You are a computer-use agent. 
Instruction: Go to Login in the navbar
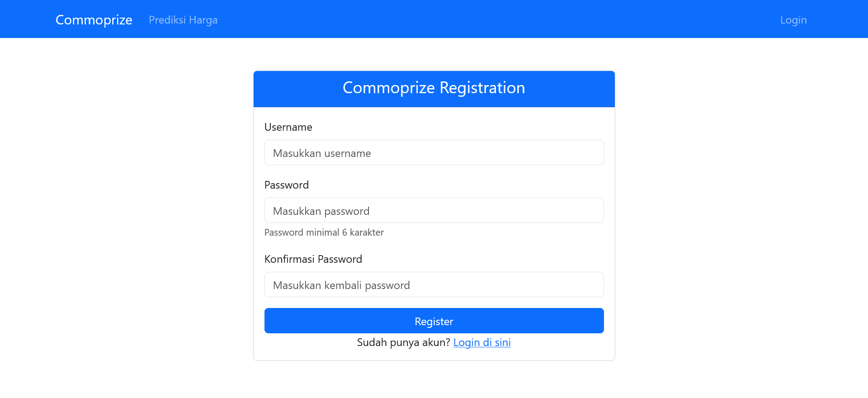tap(793, 20)
